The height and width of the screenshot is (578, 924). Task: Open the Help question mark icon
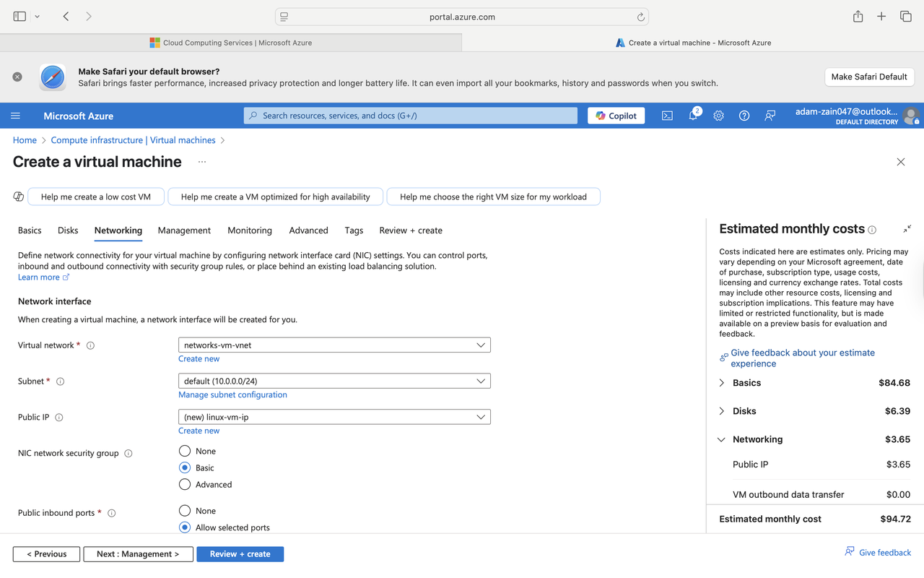pos(744,116)
